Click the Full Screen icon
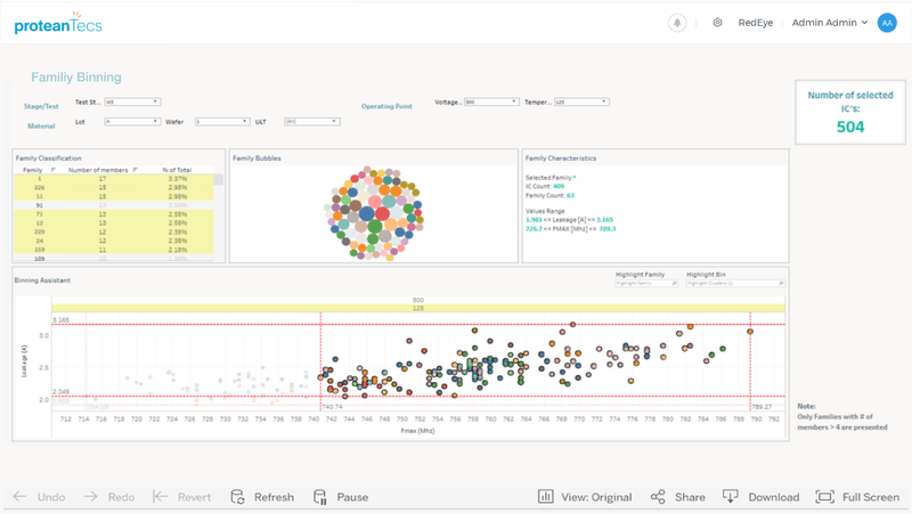Viewport: 912px width, 514px height. click(x=825, y=497)
